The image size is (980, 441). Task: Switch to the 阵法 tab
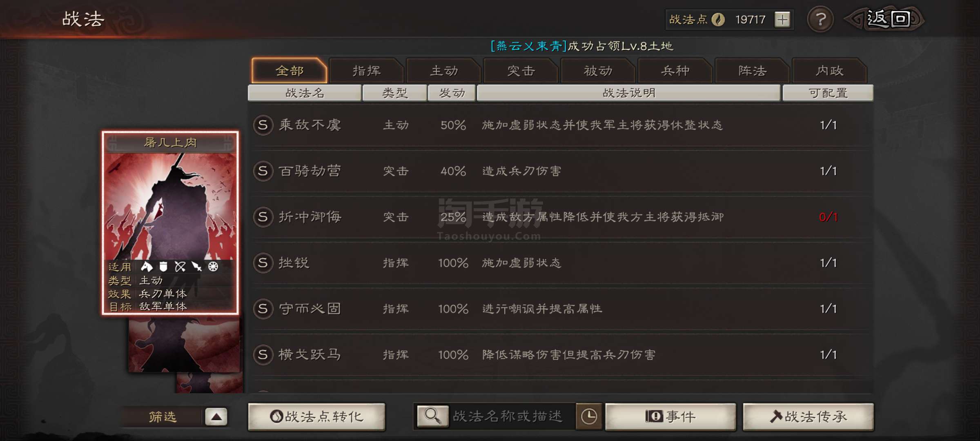752,71
